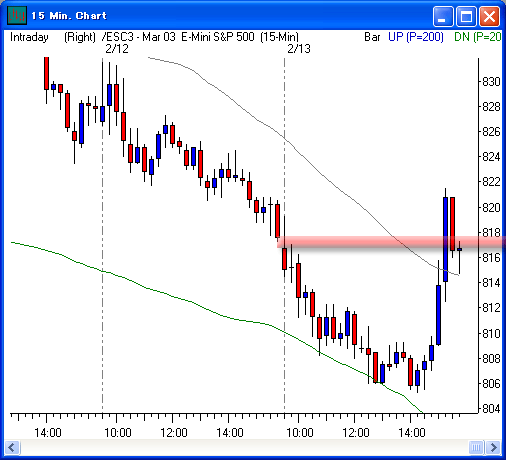Click the 12:00 time label of 2/12 session

click(x=174, y=433)
